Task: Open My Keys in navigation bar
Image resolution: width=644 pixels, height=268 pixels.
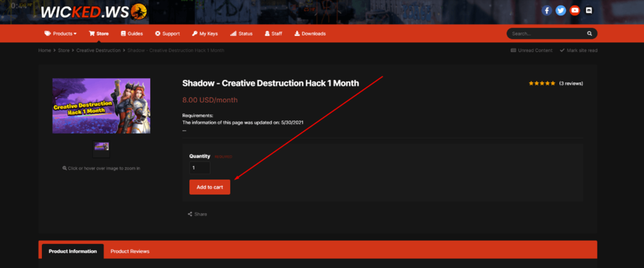Action: coord(205,33)
